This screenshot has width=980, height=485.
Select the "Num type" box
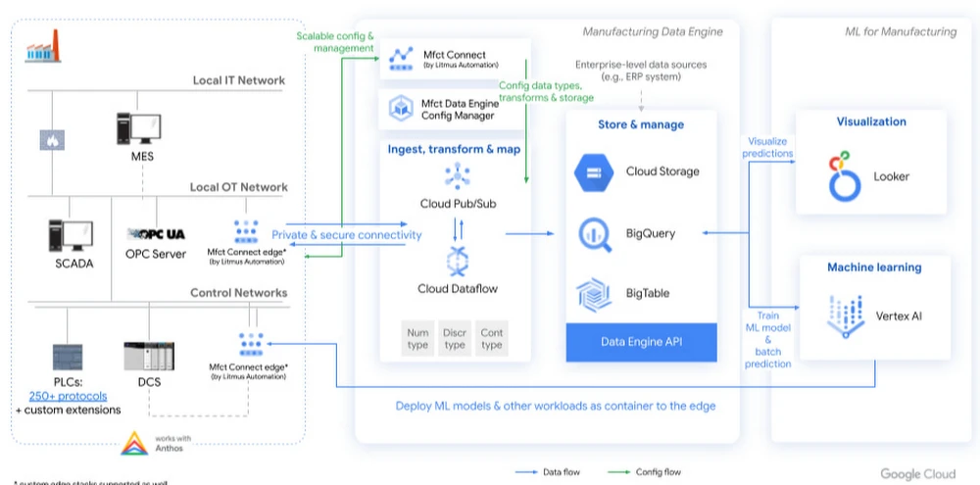coord(418,339)
